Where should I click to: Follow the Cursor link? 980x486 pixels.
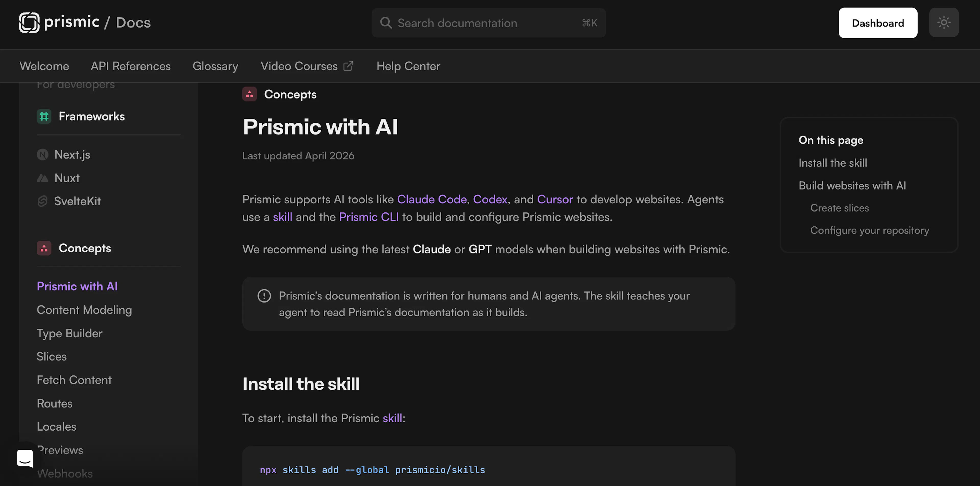555,200
